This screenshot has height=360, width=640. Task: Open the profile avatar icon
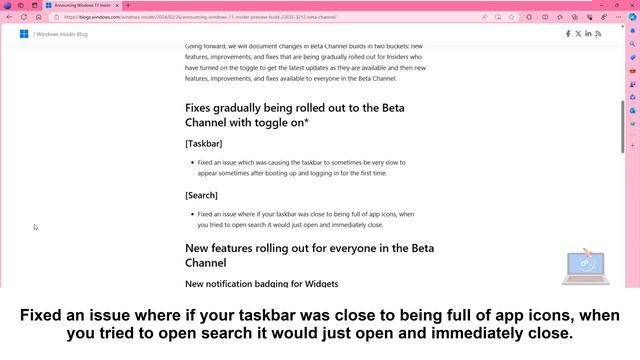[7, 5]
